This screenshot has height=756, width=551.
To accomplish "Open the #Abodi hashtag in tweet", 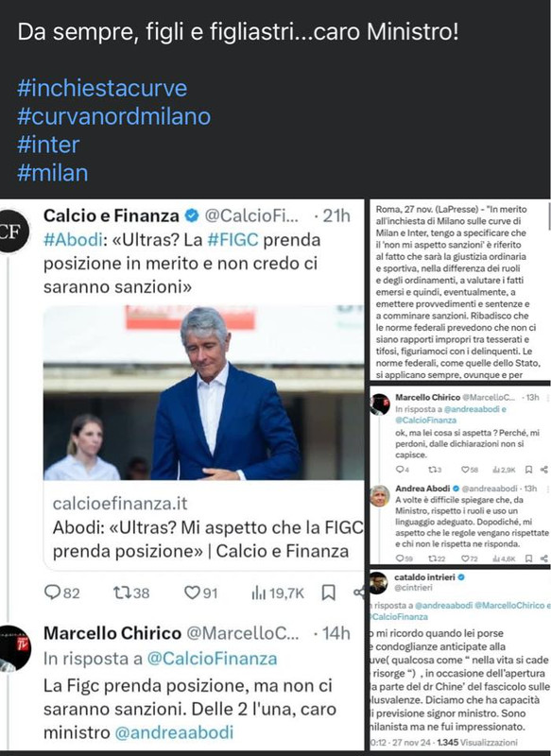I will click(74, 240).
